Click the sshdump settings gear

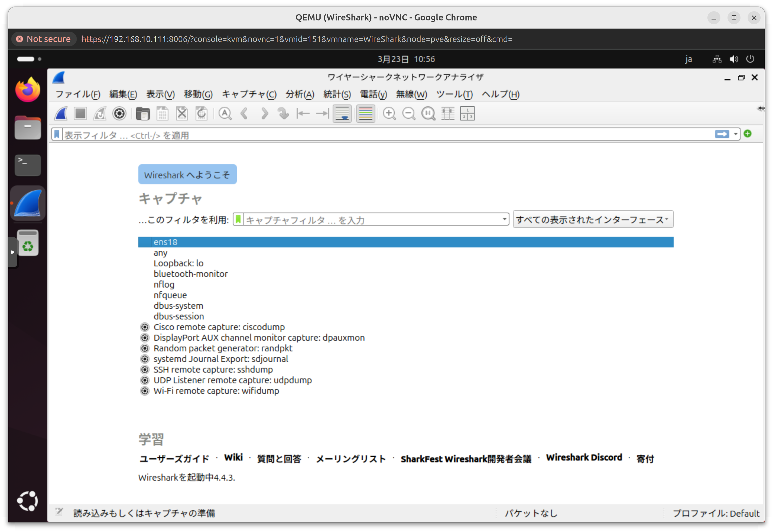coord(144,369)
